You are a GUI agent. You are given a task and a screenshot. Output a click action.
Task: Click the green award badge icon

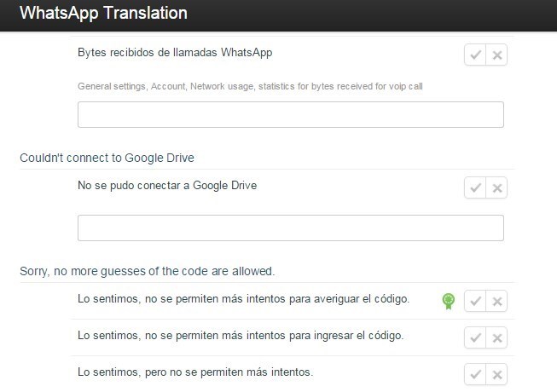click(x=448, y=301)
